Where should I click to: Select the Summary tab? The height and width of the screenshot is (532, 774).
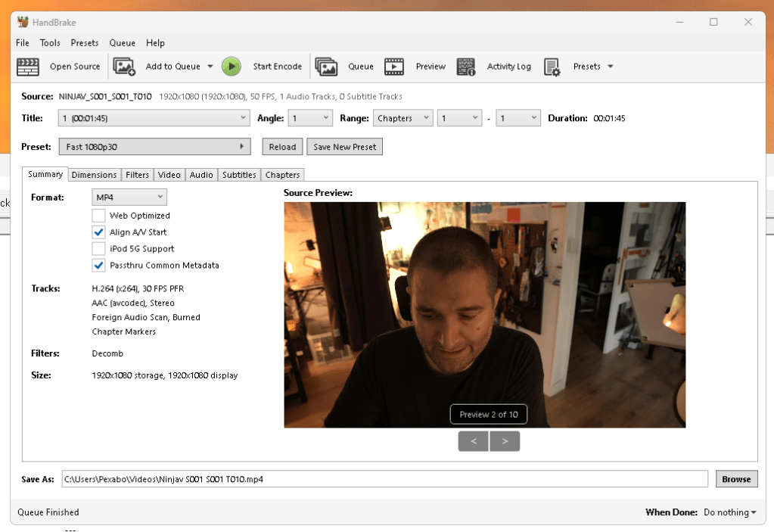point(45,174)
